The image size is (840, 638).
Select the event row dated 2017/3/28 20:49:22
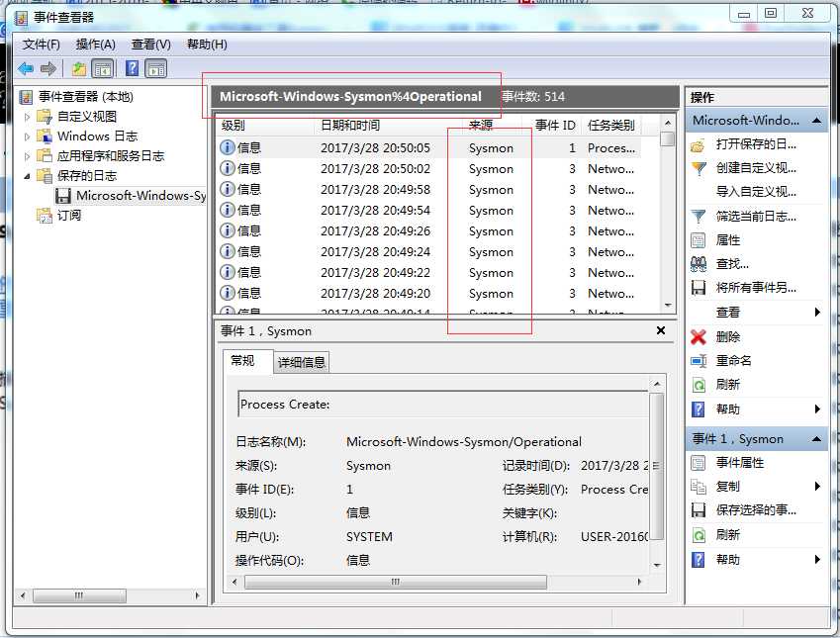(428, 273)
